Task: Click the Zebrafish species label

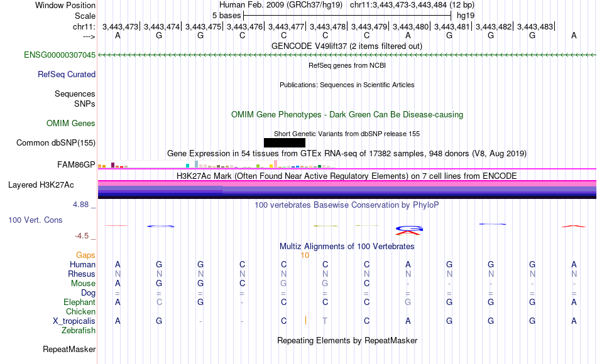Action: [79, 330]
